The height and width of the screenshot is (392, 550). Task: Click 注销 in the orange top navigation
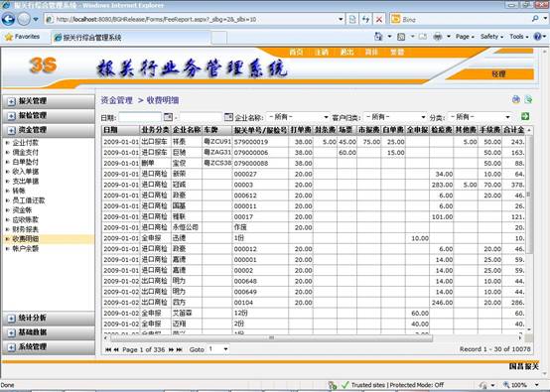(x=322, y=53)
